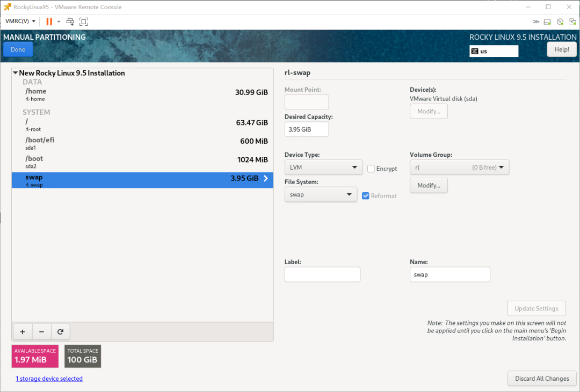Click the add mount point plus button
The image size is (580, 392).
click(x=23, y=332)
